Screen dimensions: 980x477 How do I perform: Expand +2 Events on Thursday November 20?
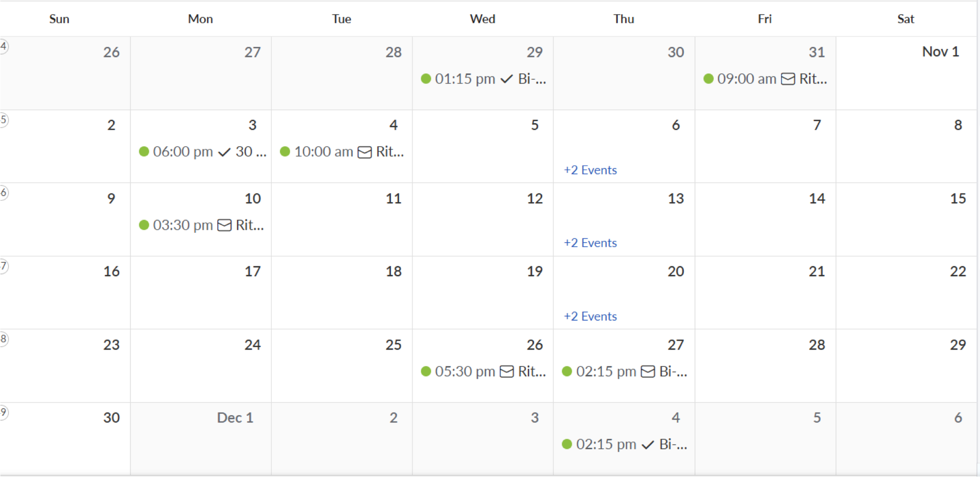coord(590,317)
